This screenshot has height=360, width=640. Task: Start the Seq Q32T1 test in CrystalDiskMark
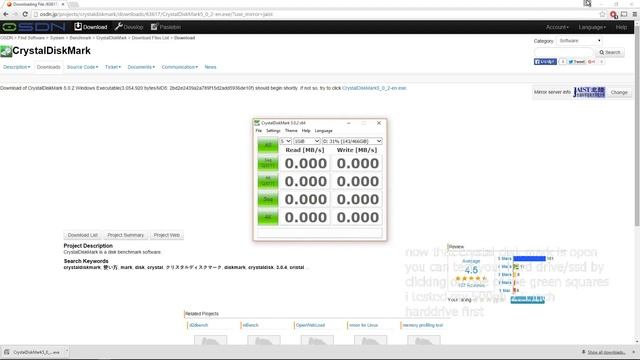tap(268, 163)
